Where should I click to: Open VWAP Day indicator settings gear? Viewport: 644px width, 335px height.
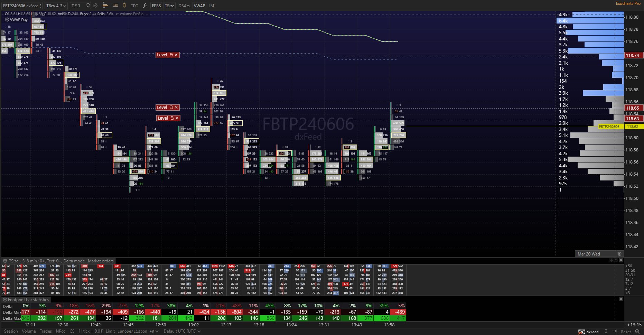pos(7,20)
